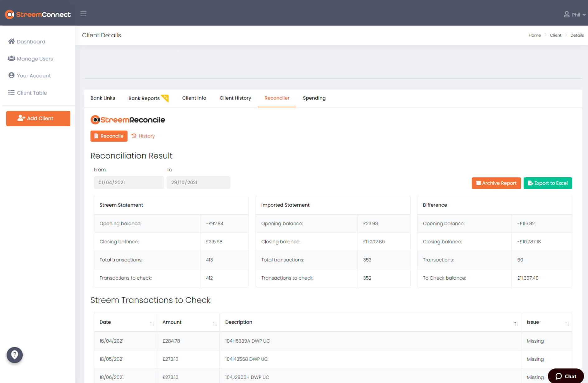Click Archive Report button

click(x=496, y=183)
